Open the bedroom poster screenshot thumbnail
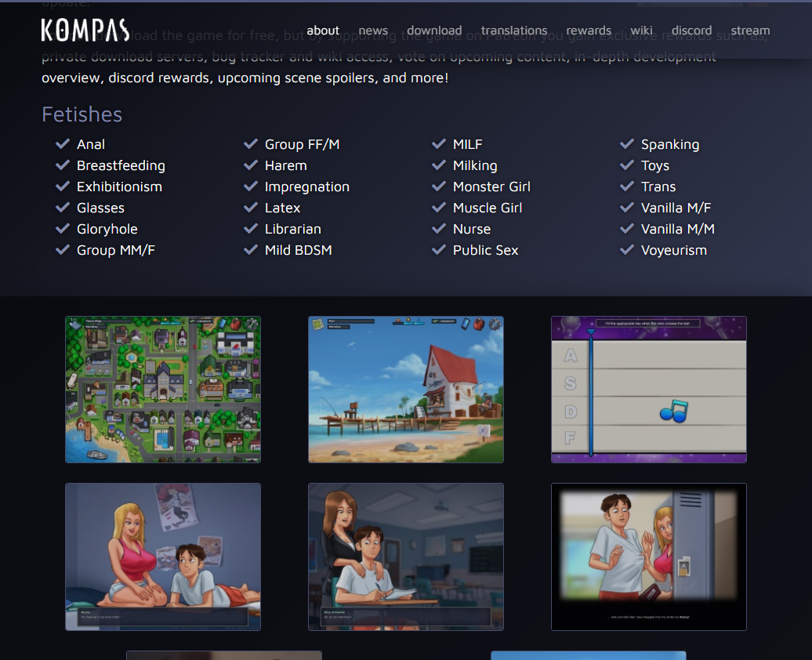Viewport: 812px width, 660px height. click(x=163, y=557)
